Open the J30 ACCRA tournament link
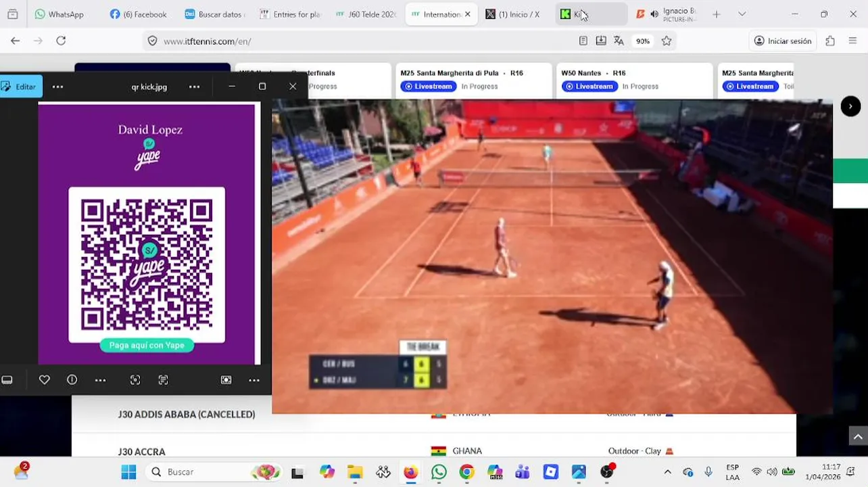868x487 pixels. 141,451
